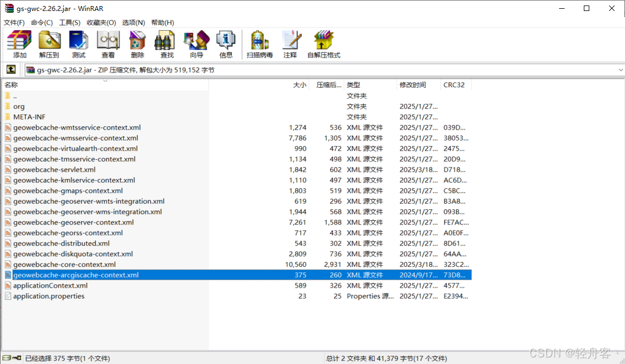Minimize the WinRAR window
The image size is (625, 364).
tap(562, 8)
